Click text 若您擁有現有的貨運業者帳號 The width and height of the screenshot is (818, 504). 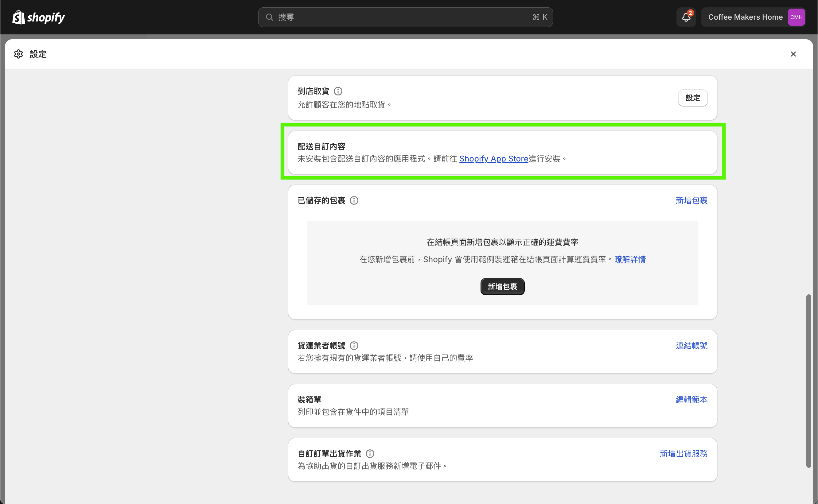pos(349,358)
